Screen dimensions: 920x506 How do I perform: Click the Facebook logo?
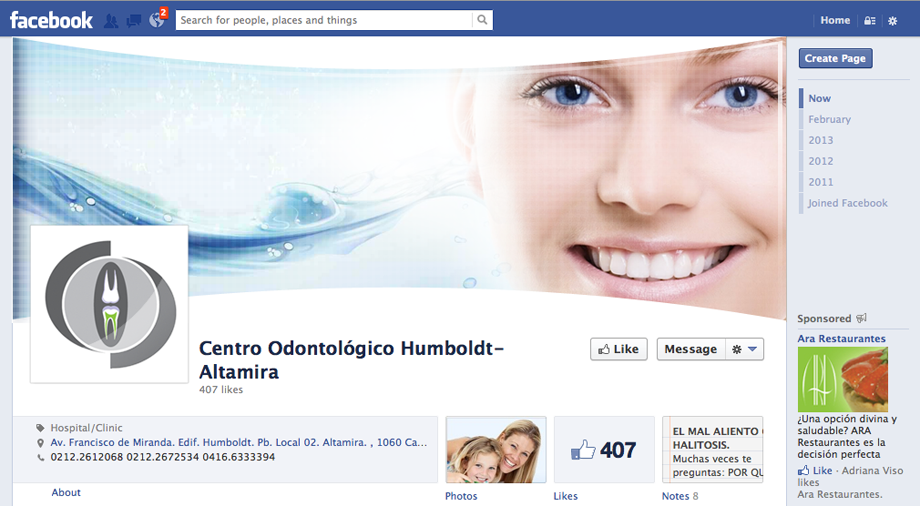click(51, 20)
